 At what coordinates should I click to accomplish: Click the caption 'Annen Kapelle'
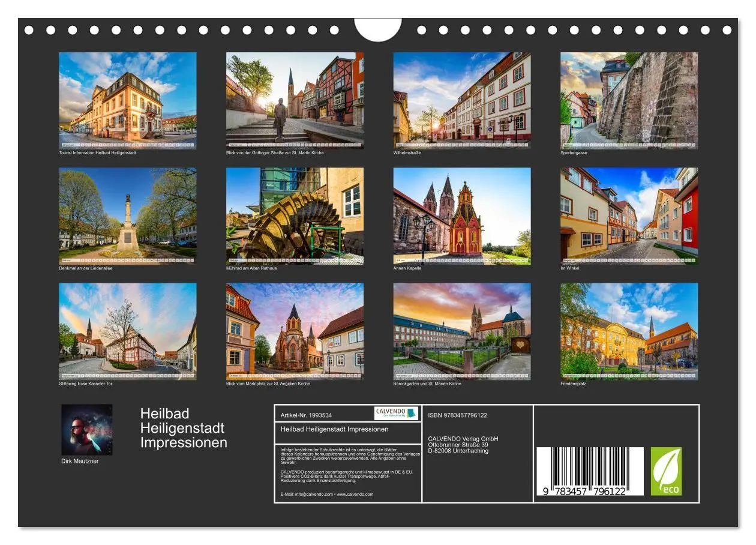pyautogui.click(x=407, y=268)
